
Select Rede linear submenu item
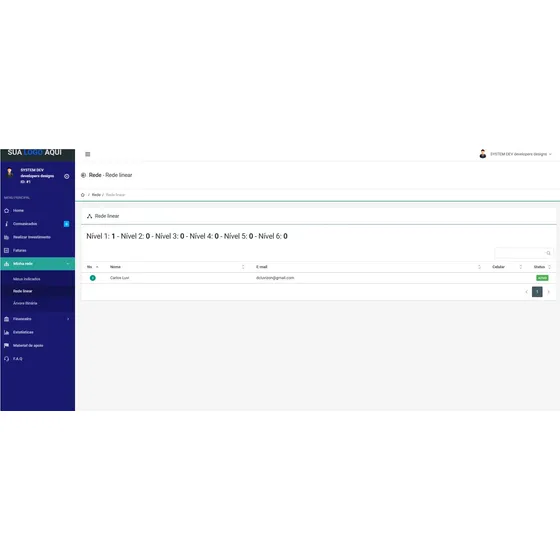click(22, 291)
